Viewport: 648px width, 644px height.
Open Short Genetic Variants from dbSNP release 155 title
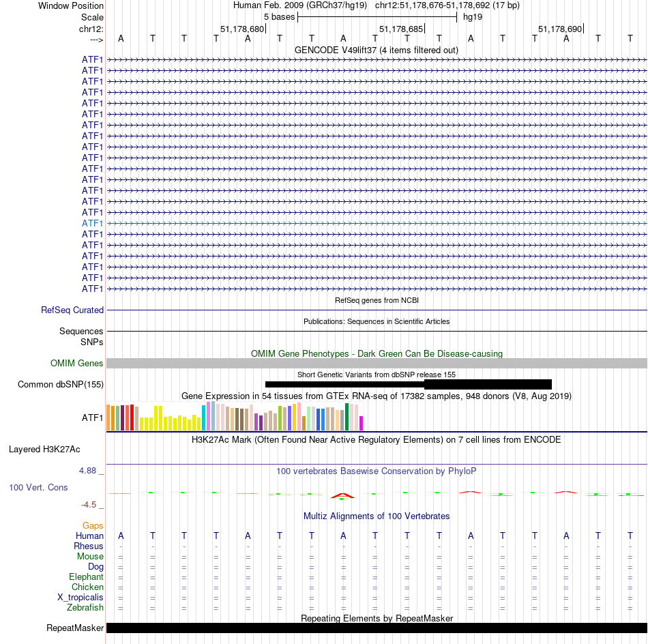[377, 375]
